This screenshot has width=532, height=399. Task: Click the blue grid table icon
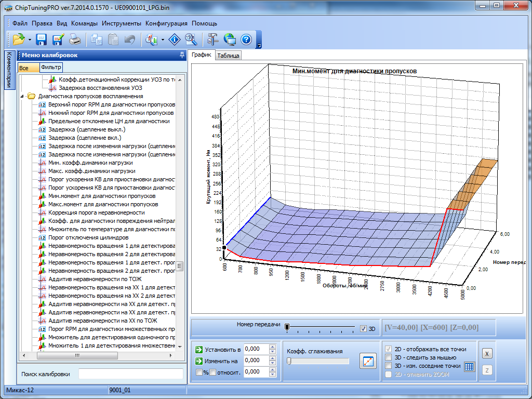tap(469, 366)
